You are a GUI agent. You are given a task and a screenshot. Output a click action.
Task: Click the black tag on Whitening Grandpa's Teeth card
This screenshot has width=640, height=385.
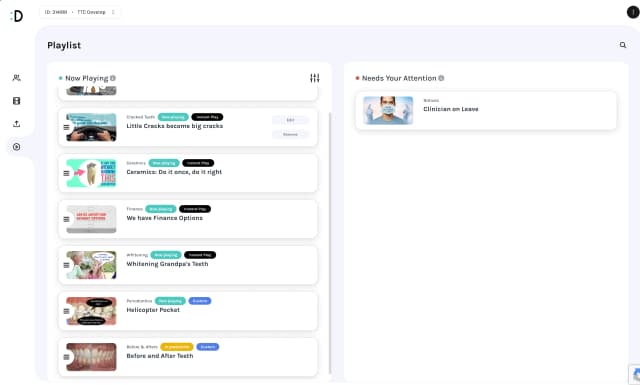coord(200,255)
